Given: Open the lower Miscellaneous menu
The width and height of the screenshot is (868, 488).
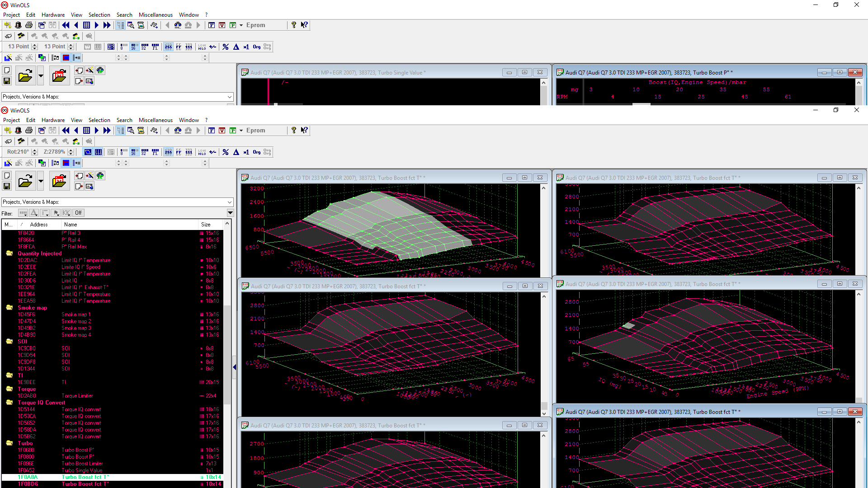Looking at the screenshot, I should click(155, 120).
